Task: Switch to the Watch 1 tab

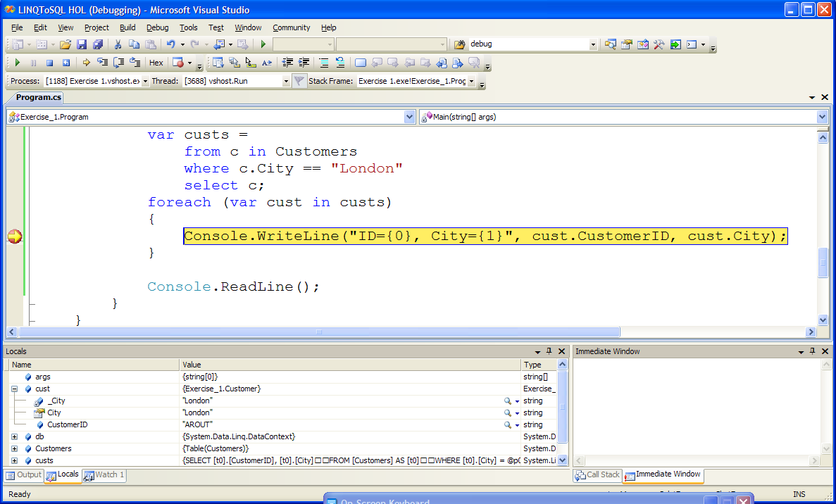Action: click(x=104, y=474)
